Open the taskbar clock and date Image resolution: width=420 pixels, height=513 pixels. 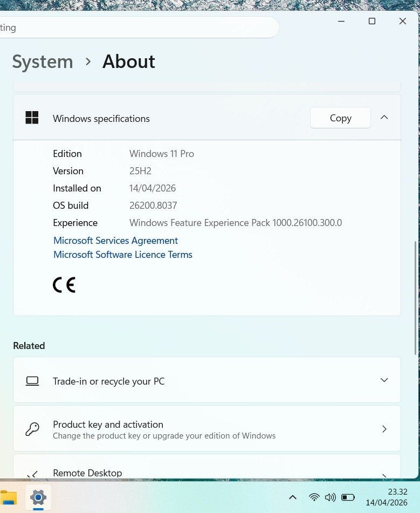[x=386, y=497]
